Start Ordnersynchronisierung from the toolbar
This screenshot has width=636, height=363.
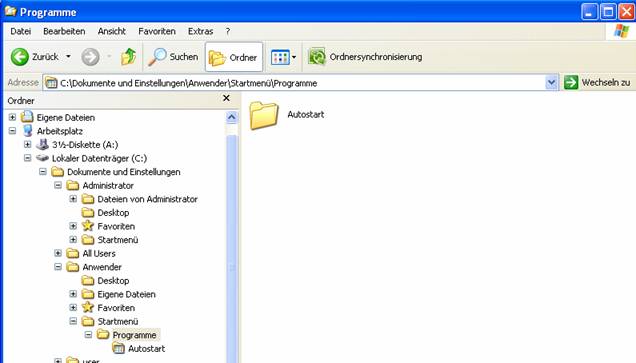pyautogui.click(x=365, y=57)
